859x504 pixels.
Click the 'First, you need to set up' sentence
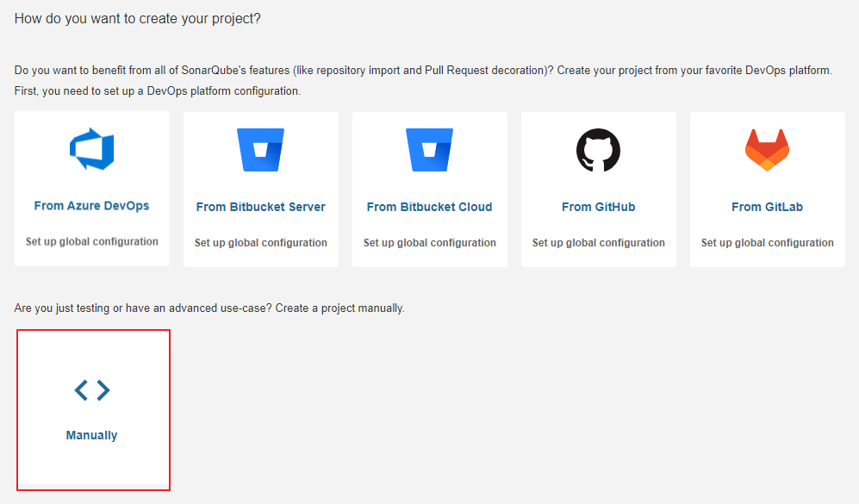(x=158, y=90)
